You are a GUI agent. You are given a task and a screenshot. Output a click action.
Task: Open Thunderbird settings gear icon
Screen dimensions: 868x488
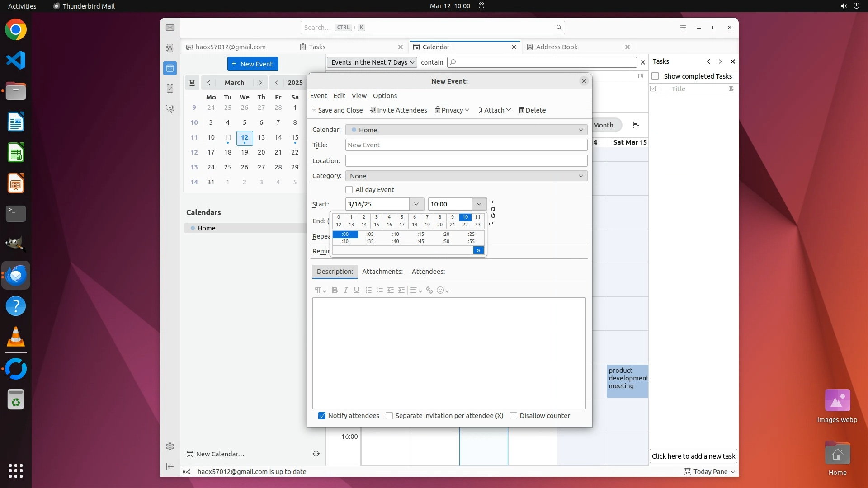pyautogui.click(x=170, y=446)
